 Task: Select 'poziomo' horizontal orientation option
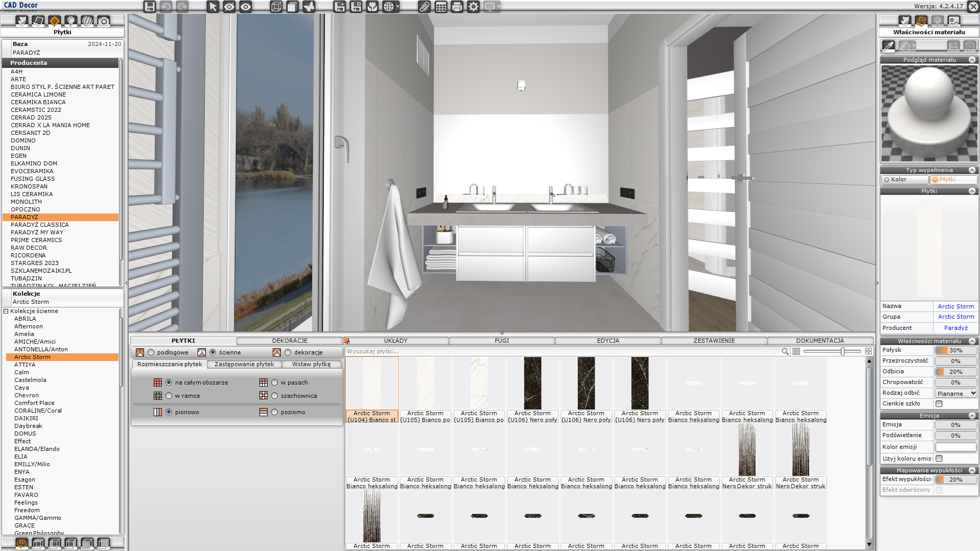click(275, 412)
